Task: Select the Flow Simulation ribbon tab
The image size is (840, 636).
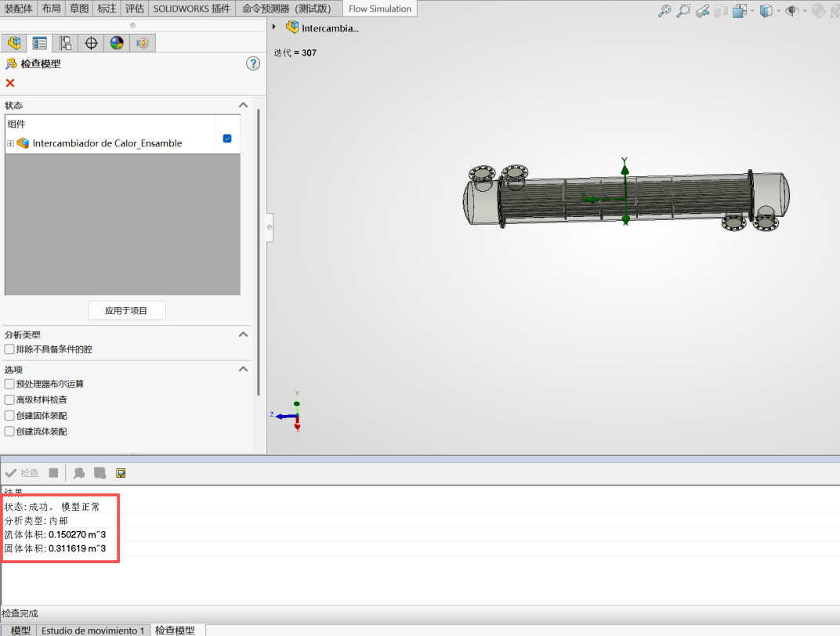Action: [380, 9]
